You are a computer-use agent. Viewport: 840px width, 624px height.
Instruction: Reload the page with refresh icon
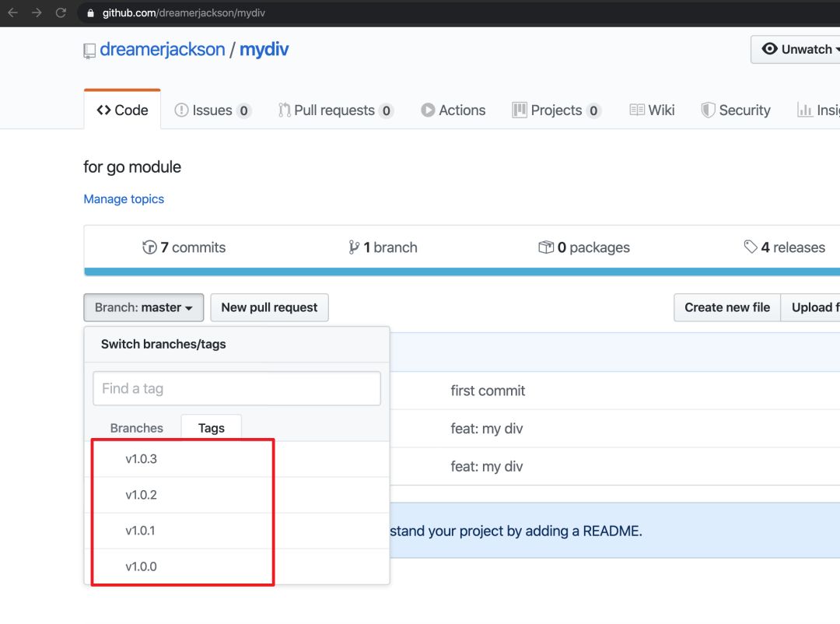(x=61, y=13)
